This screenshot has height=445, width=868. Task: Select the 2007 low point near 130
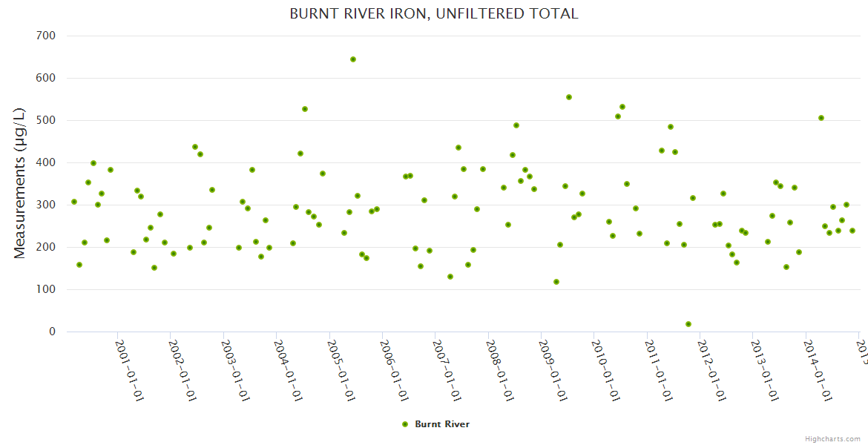coord(450,277)
